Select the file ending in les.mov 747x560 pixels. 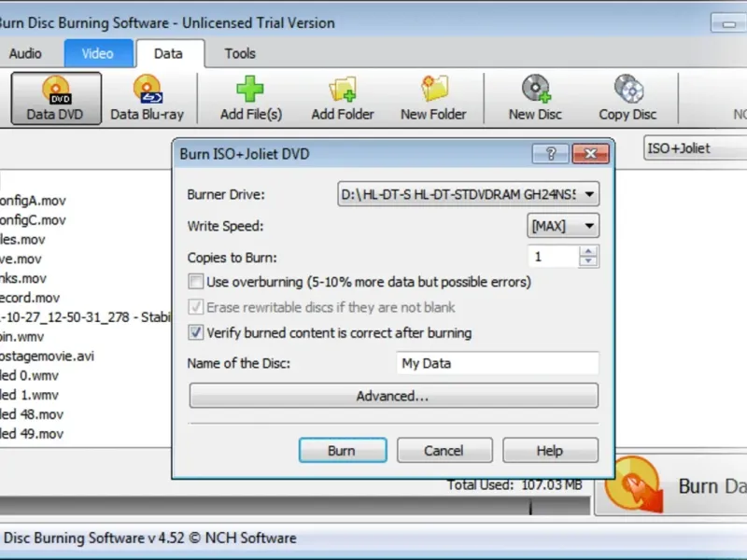[x=22, y=240]
